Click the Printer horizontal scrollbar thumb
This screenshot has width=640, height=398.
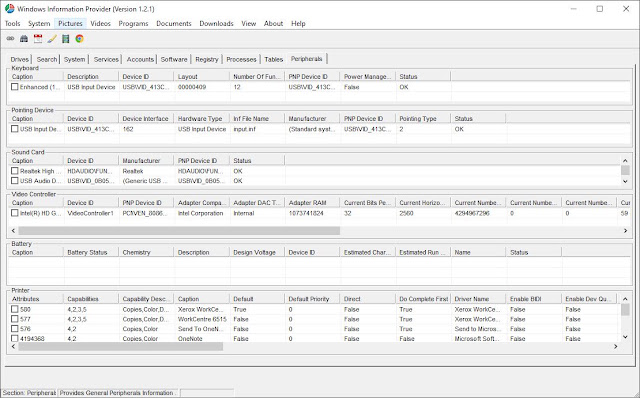click(x=121, y=346)
